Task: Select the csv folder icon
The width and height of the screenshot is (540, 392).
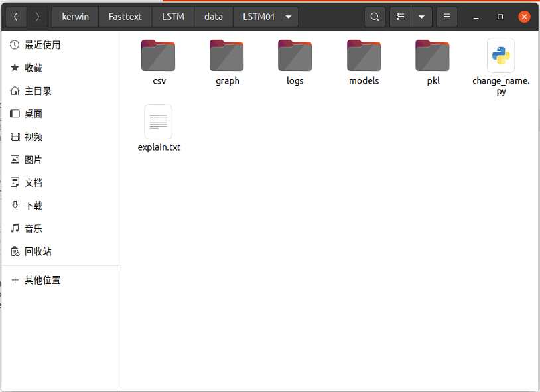Action: click(x=158, y=56)
